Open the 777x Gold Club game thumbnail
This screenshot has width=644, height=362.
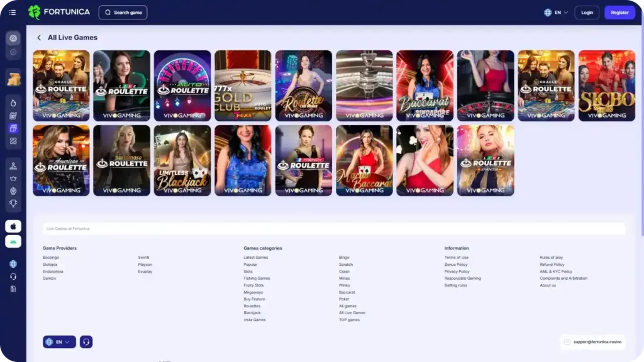coord(243,85)
